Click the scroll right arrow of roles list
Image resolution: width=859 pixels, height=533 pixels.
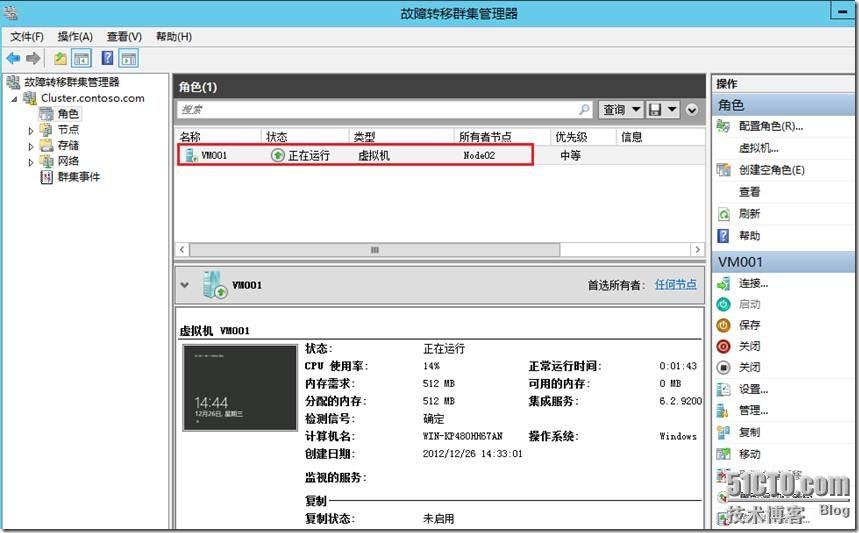(x=697, y=250)
